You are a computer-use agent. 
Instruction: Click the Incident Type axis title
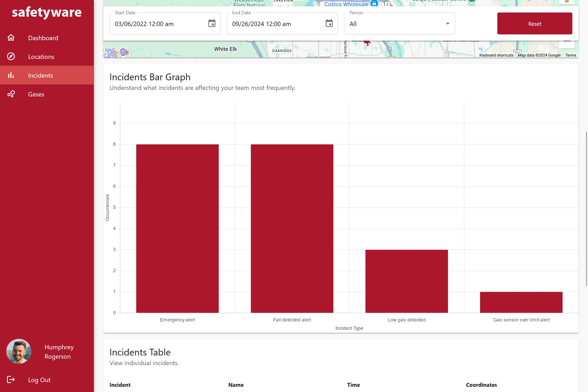coord(349,328)
